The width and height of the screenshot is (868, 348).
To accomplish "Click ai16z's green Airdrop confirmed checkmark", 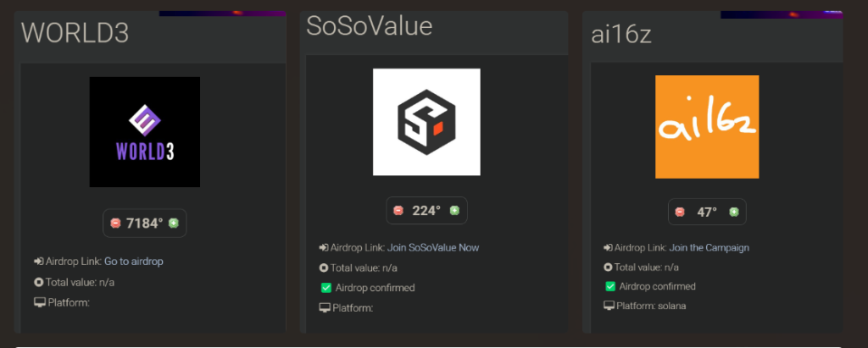I will pos(610,286).
